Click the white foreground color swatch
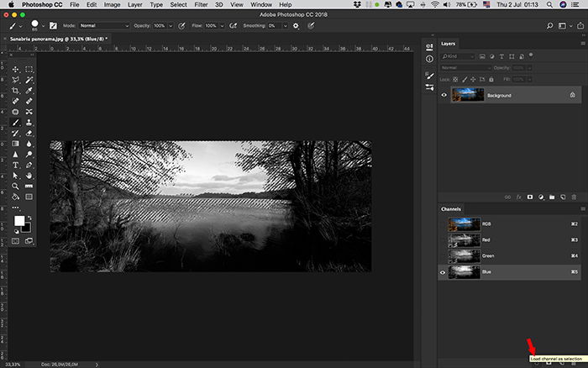Viewport: 588px width, 368px height. pos(19,221)
